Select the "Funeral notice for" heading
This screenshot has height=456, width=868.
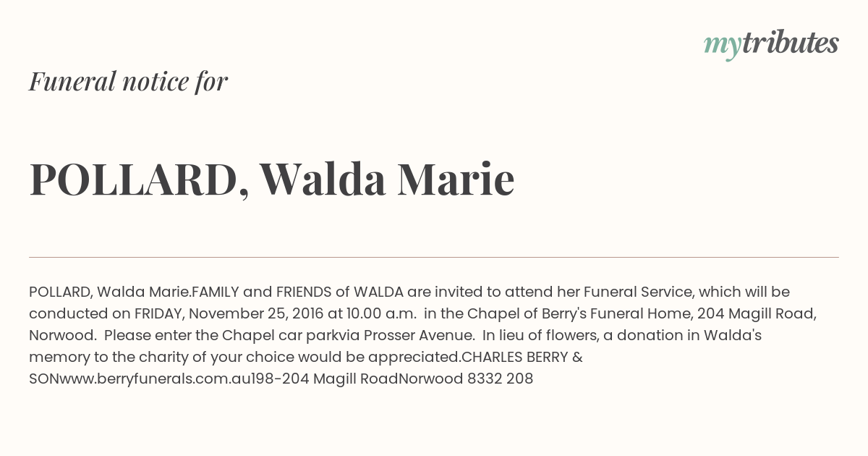128,81
